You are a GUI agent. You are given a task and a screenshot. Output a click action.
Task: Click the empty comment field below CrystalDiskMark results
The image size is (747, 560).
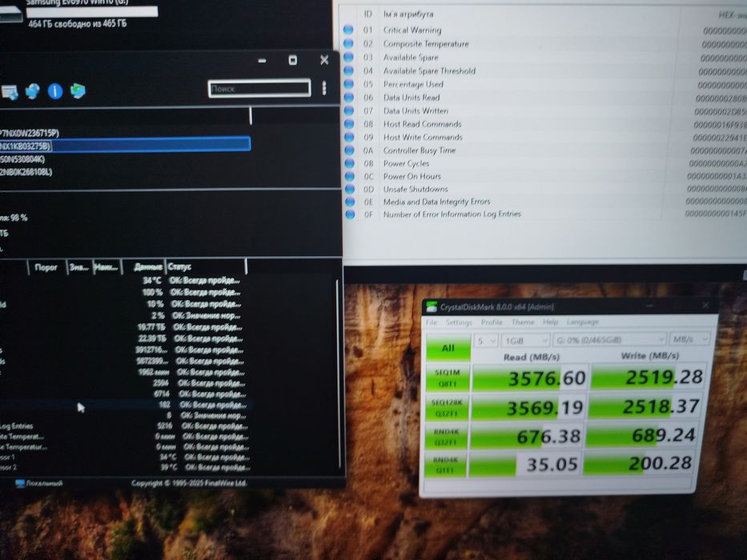pyautogui.click(x=557, y=485)
